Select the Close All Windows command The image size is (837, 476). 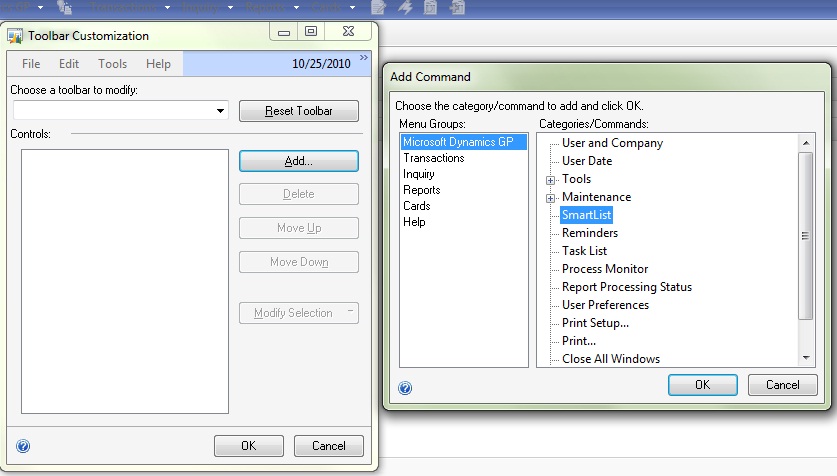[611, 359]
